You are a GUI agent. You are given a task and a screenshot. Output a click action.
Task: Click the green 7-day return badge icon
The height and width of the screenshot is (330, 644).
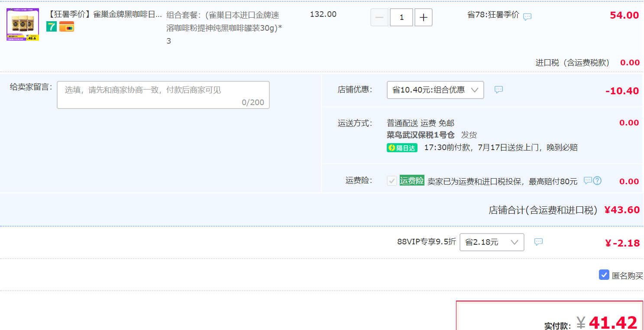(52, 26)
